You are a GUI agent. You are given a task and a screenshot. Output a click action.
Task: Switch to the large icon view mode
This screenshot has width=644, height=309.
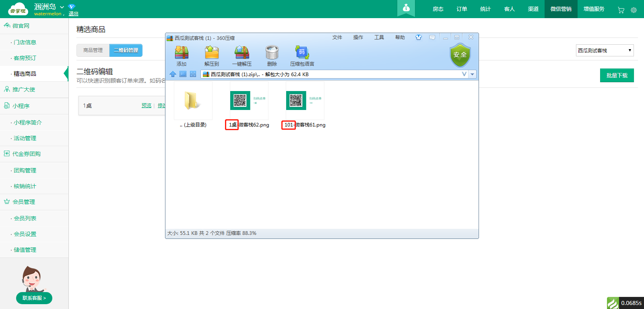click(x=183, y=74)
